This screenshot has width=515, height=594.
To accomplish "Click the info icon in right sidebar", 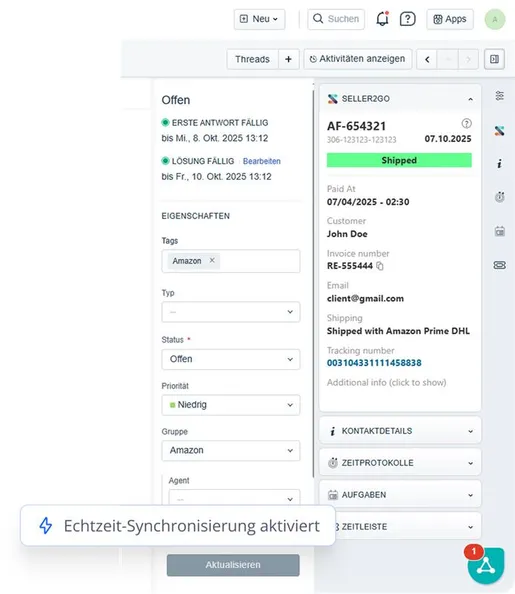I will [499, 164].
